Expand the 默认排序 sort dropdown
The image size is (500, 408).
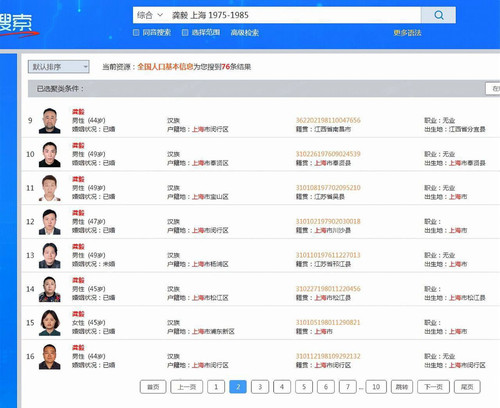[59, 67]
